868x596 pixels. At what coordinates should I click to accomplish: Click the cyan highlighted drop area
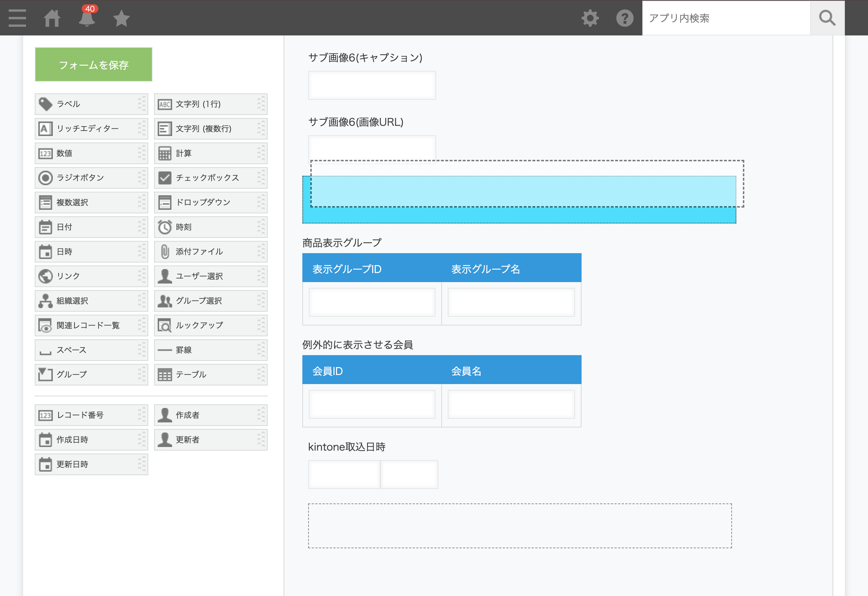coord(519,215)
